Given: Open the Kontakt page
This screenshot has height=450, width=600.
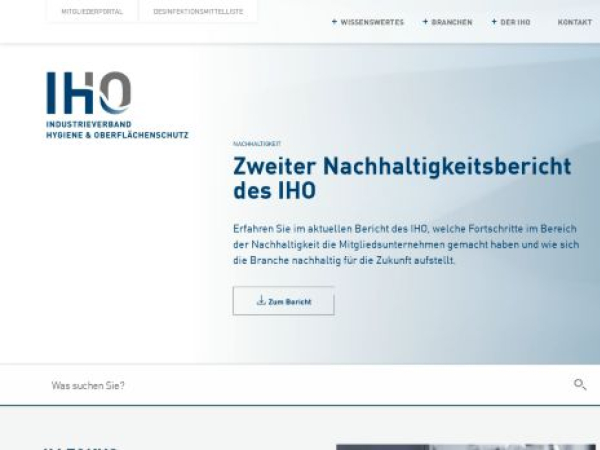Looking at the screenshot, I should click(575, 22).
